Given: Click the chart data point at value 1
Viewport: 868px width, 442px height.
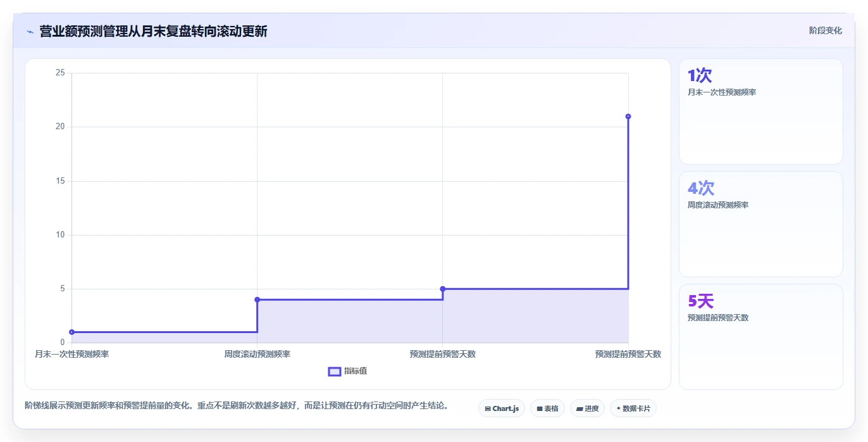Looking at the screenshot, I should (x=71, y=332).
